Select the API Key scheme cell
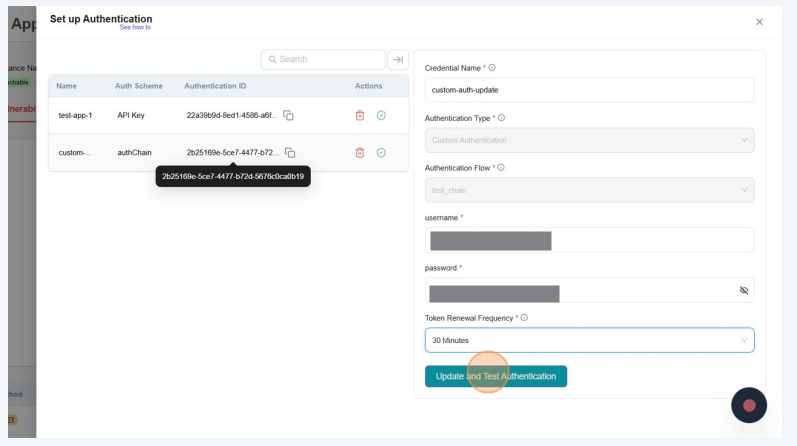 131,115
